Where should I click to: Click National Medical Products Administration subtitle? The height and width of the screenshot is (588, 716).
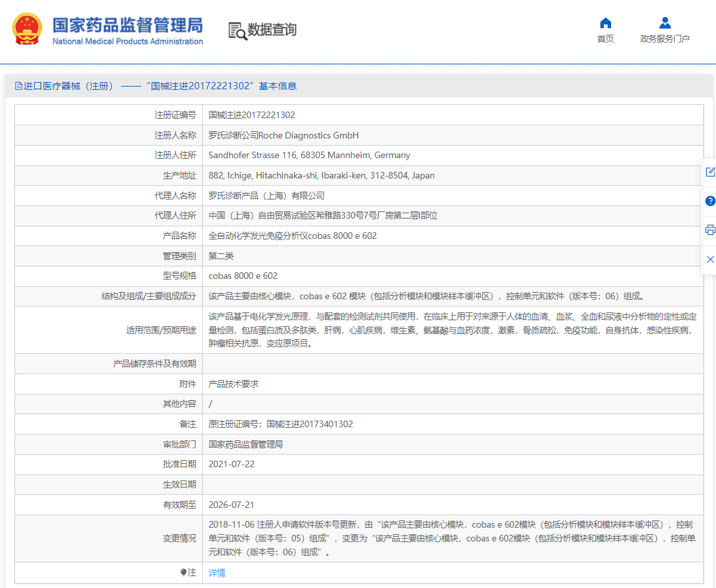(x=128, y=41)
